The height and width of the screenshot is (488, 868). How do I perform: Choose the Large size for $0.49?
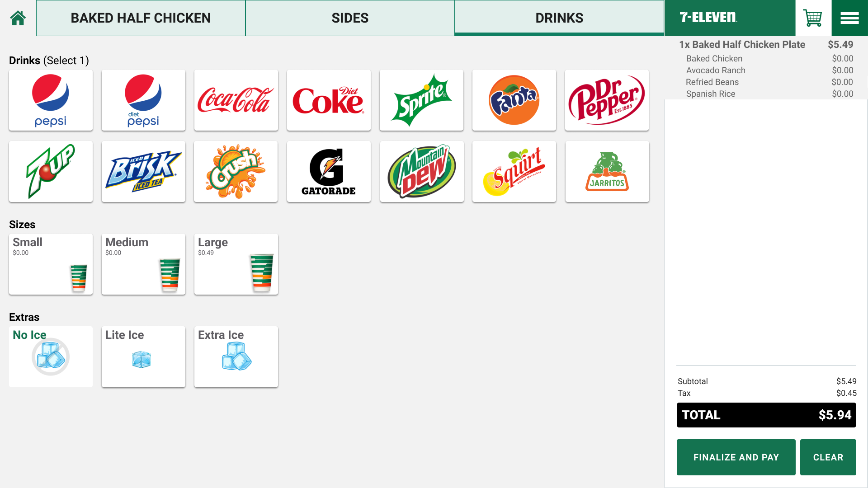click(236, 264)
